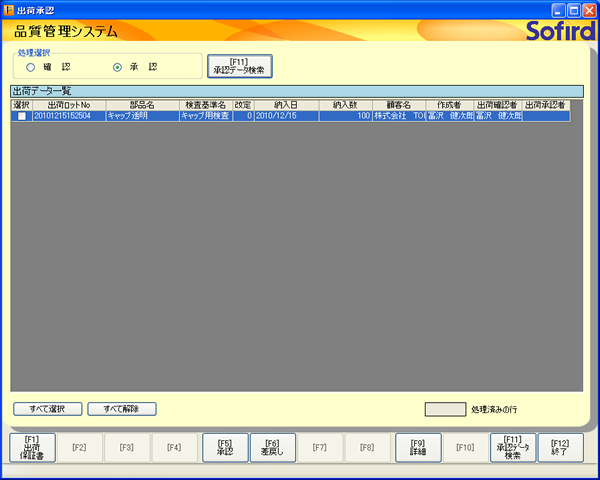Screen dimensions: 600x480
Task: Select the キャップ透明 cell in the row
Action: 142,116
